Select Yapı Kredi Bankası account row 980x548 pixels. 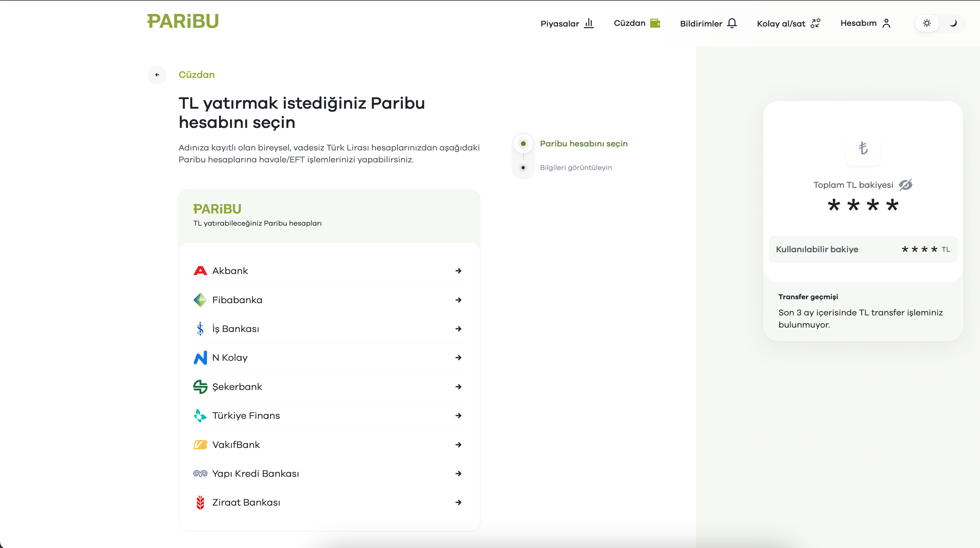point(330,474)
